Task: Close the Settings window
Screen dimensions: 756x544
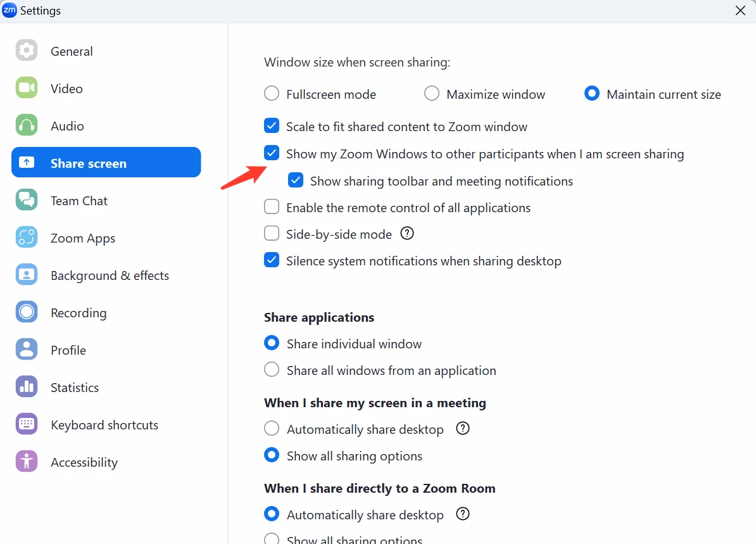Action: [x=741, y=11]
